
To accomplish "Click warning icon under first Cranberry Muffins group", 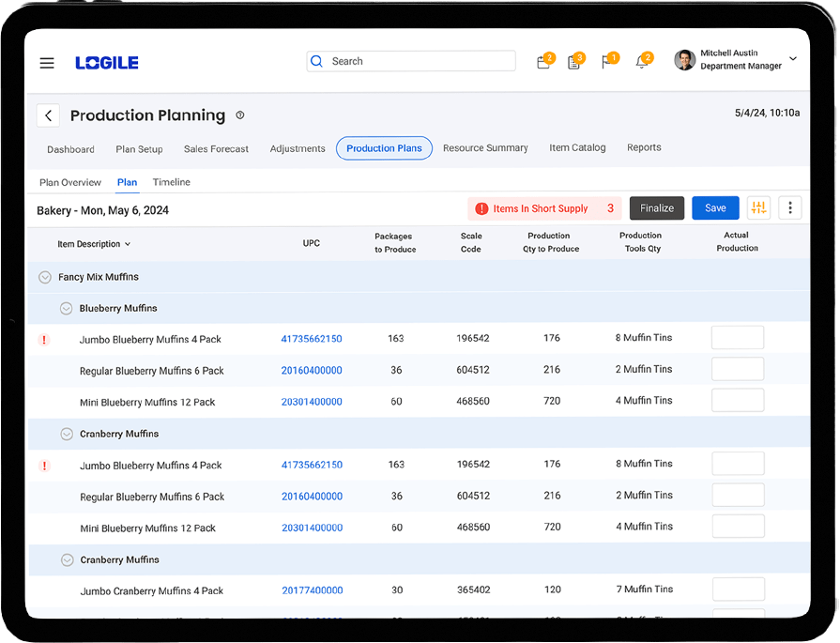I will 44,465.
